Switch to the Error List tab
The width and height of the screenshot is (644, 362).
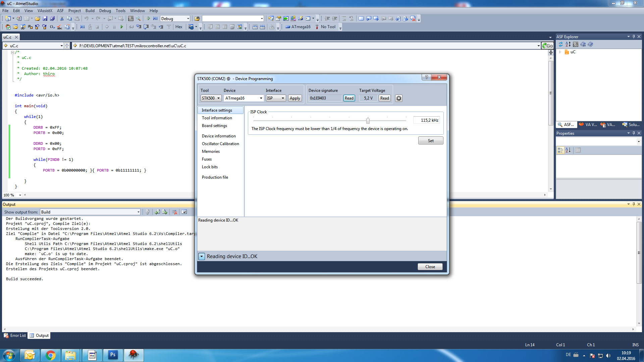click(x=15, y=336)
